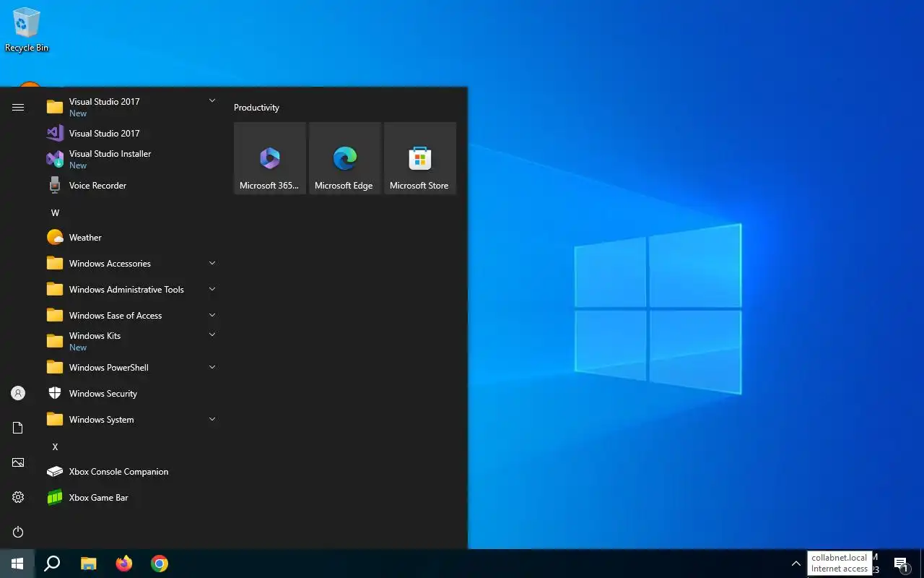Open Settings gear in Start sidebar
Viewport: 924px width, 578px height.
(x=18, y=497)
